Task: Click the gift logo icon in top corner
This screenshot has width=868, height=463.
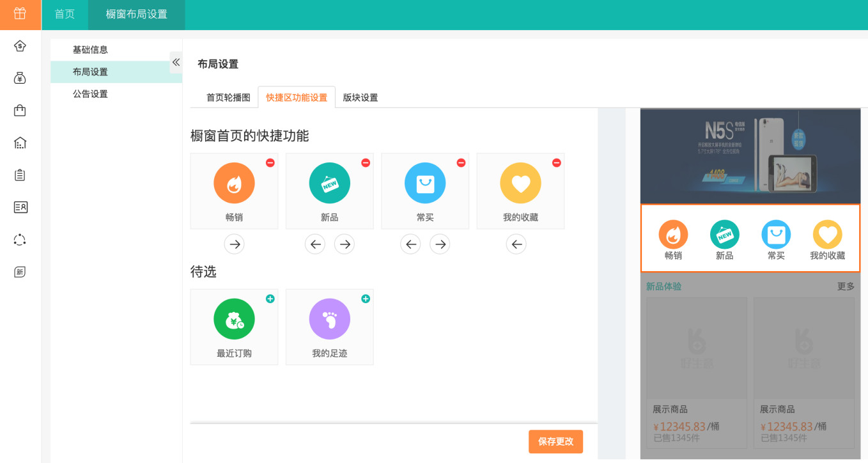Action: click(x=20, y=13)
